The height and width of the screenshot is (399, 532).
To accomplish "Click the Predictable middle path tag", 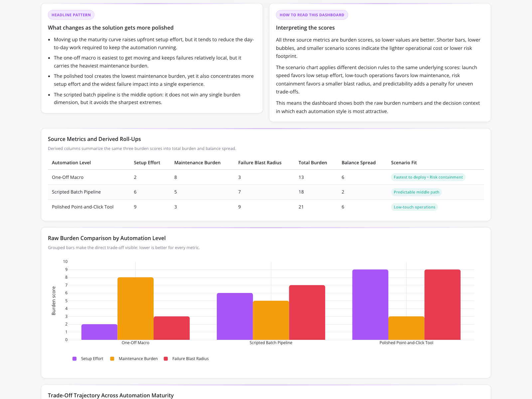I will point(416,192).
